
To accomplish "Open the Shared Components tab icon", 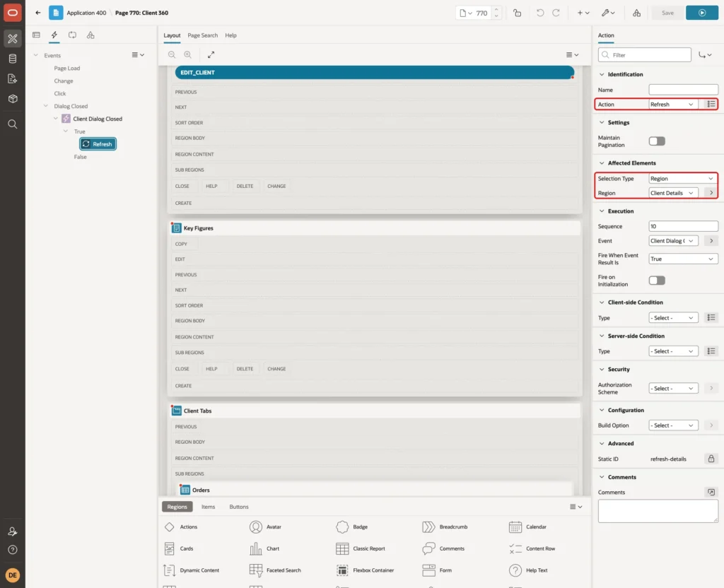I will [x=90, y=35].
